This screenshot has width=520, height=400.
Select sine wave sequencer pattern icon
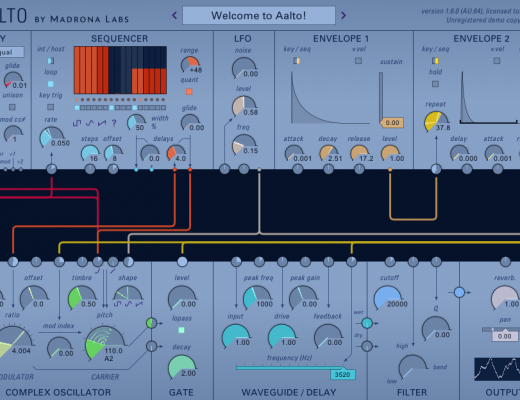89,123
